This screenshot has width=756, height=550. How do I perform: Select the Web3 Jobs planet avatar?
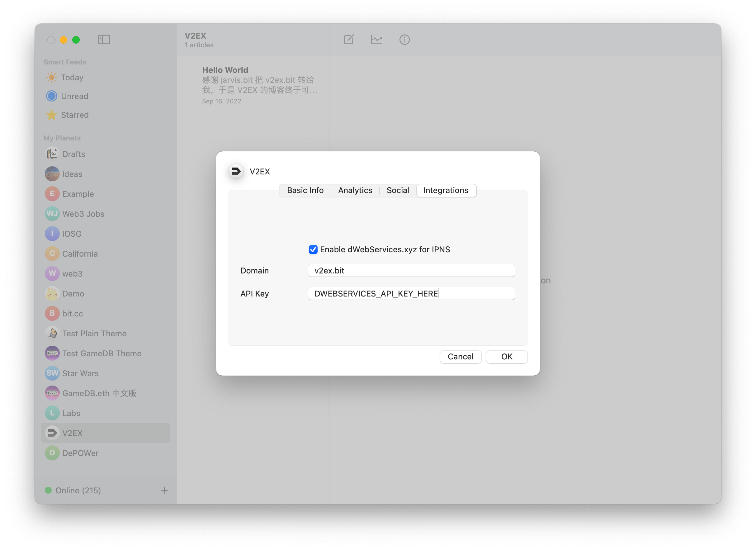[52, 214]
